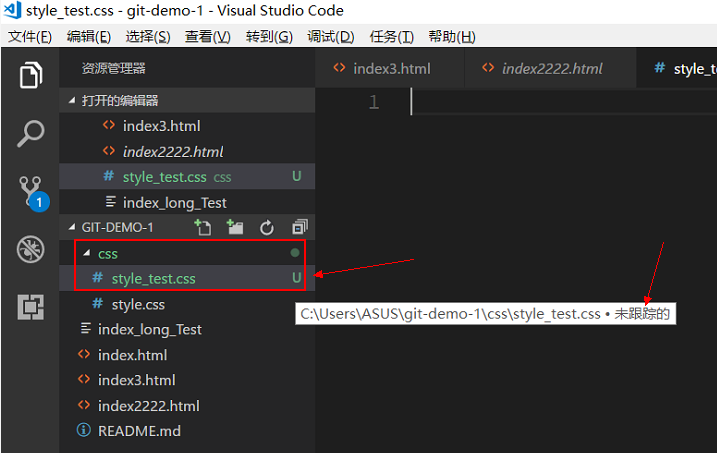
Task: Click the VS Code logo in title bar
Action: point(12,10)
